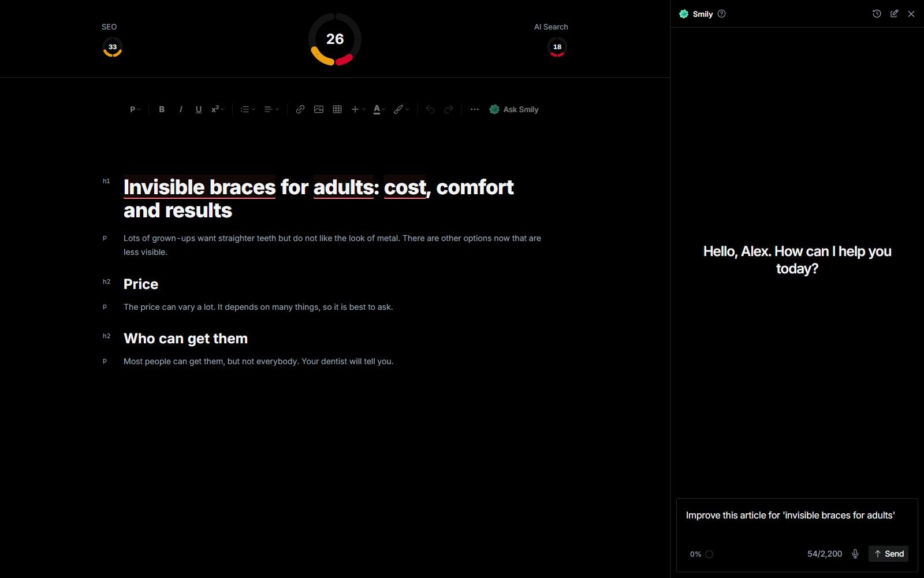The width and height of the screenshot is (924, 578).
Task: Open more toolbar options ellipsis
Action: coord(475,109)
